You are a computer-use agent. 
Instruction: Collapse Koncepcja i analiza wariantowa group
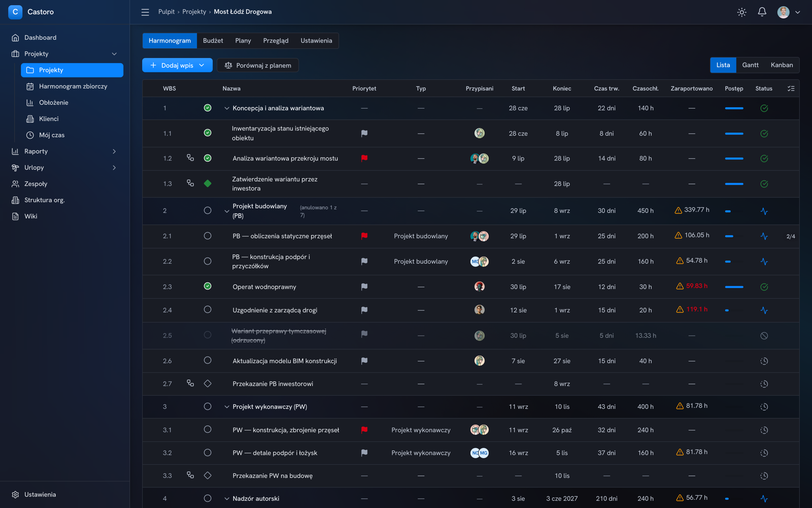(227, 108)
